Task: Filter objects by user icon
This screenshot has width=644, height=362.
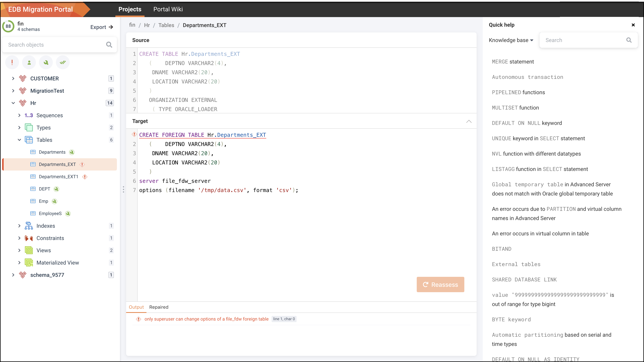Action: 29,63
